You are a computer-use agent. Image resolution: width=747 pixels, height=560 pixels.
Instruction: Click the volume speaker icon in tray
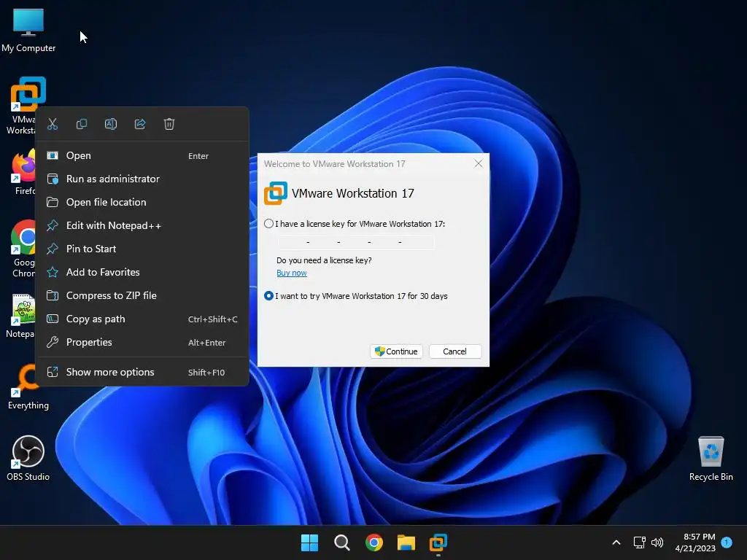pyautogui.click(x=657, y=542)
